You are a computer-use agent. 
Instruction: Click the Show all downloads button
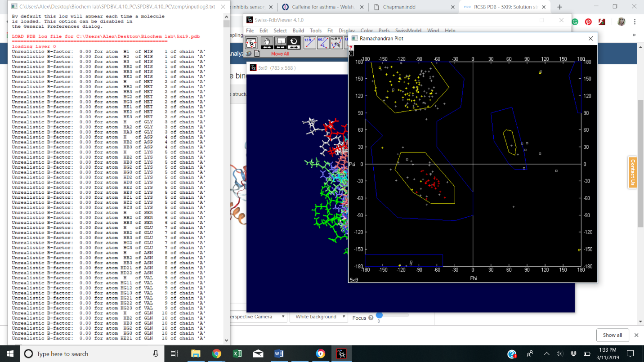coord(613,335)
